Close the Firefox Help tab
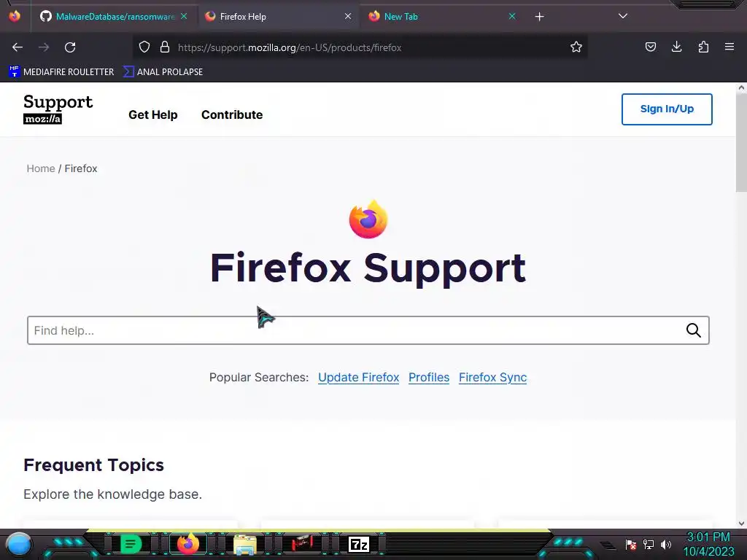This screenshot has height=560, width=747. point(348,16)
